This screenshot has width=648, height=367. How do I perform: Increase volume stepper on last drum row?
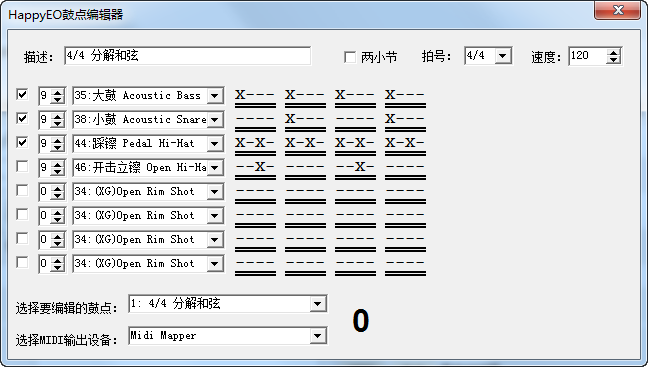coord(57,260)
